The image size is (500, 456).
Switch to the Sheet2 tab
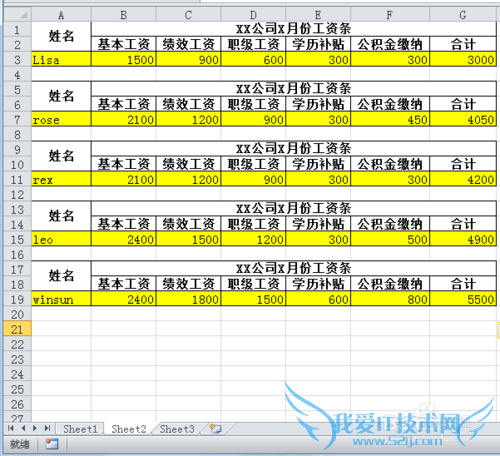pos(129,429)
